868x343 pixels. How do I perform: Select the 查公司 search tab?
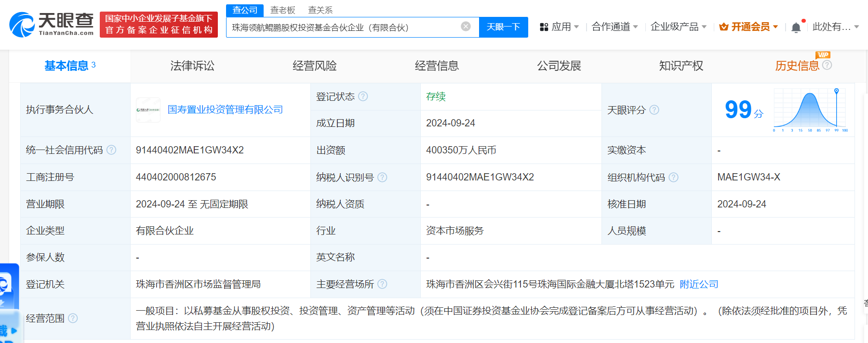click(245, 10)
